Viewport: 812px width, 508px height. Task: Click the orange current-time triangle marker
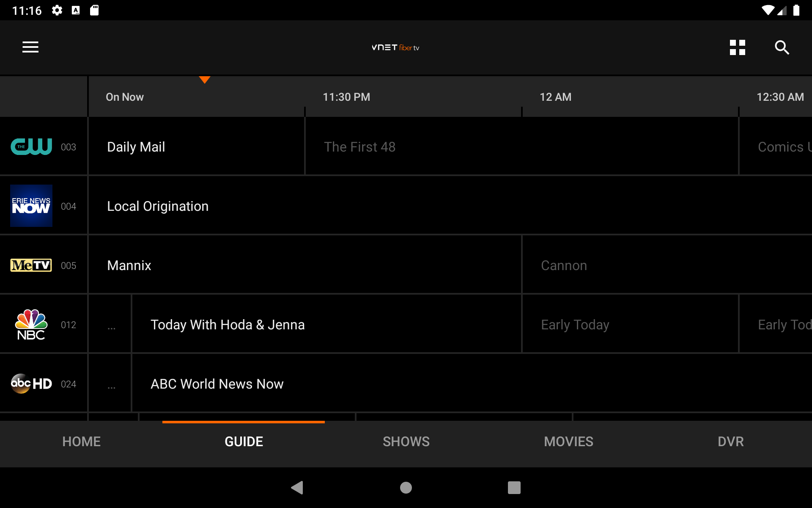pos(205,80)
